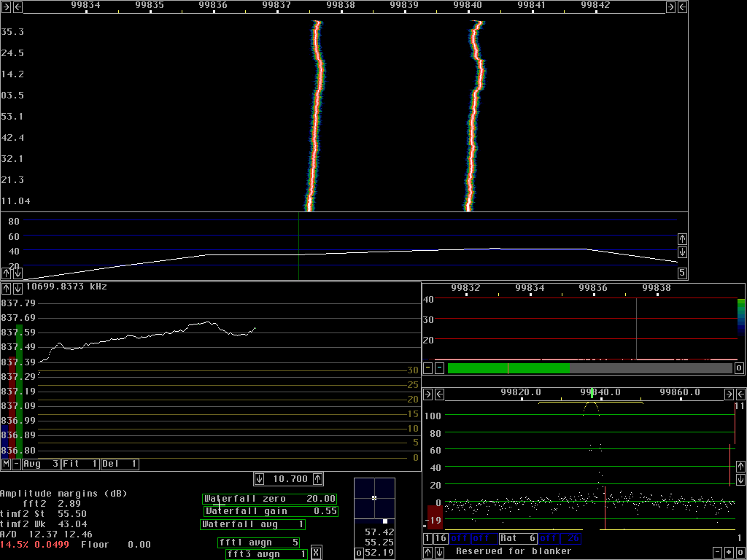Viewport: 747px width, 560px height.
Task: Click the '5' box at the wide spectrum's bottom-right
Action: pyautogui.click(x=682, y=273)
